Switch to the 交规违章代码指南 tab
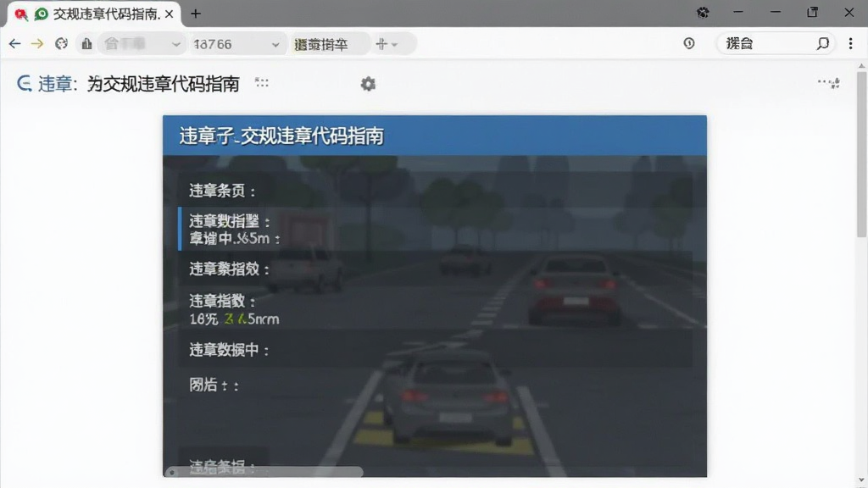 click(94, 14)
